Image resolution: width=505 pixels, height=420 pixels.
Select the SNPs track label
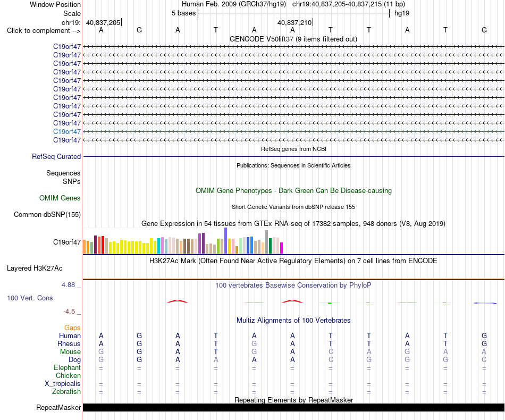[x=72, y=181]
